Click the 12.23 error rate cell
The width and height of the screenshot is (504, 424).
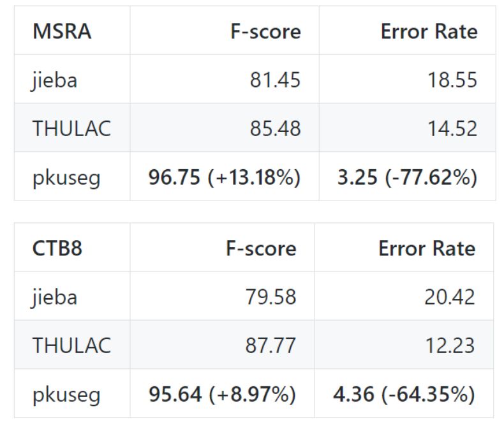(449, 345)
